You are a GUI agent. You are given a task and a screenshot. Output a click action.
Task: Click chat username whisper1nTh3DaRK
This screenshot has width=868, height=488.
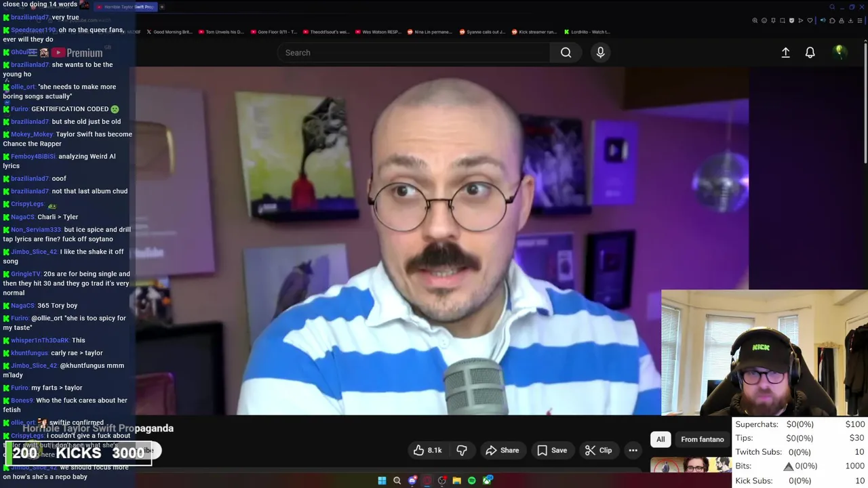[x=40, y=340]
